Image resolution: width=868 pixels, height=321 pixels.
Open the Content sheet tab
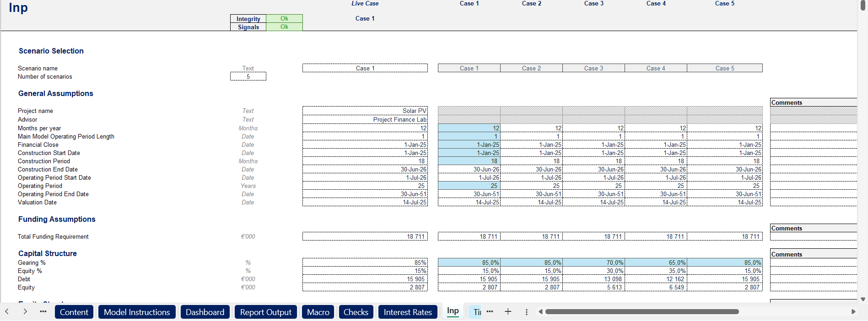[x=74, y=312]
